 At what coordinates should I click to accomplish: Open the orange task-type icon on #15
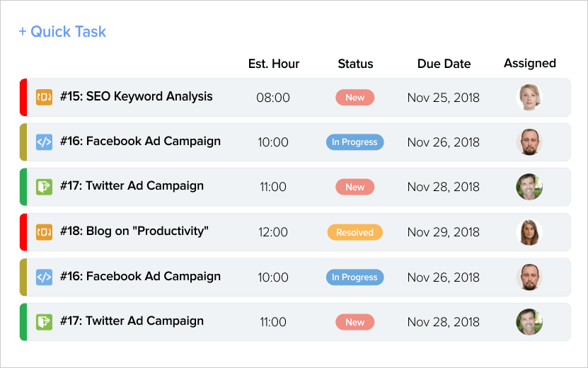[44, 97]
